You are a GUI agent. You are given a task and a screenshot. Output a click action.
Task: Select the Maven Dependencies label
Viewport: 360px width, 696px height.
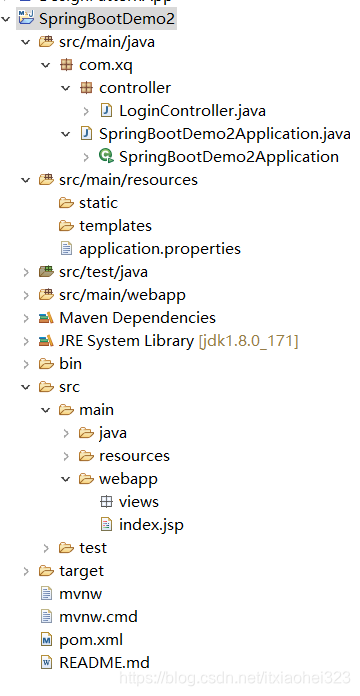(x=138, y=318)
